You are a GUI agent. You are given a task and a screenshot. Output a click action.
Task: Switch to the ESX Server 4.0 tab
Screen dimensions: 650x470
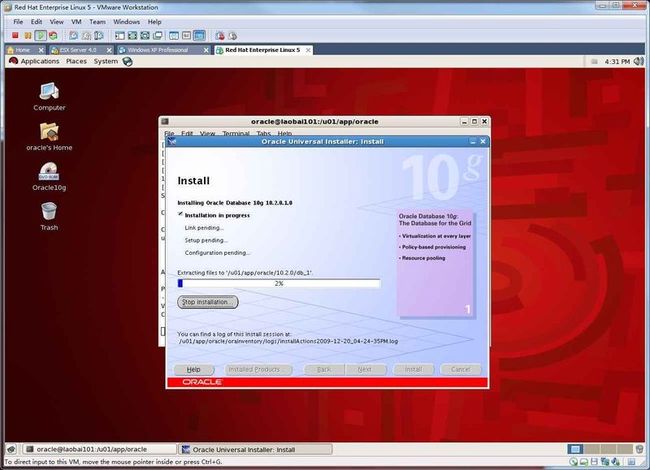[x=78, y=50]
